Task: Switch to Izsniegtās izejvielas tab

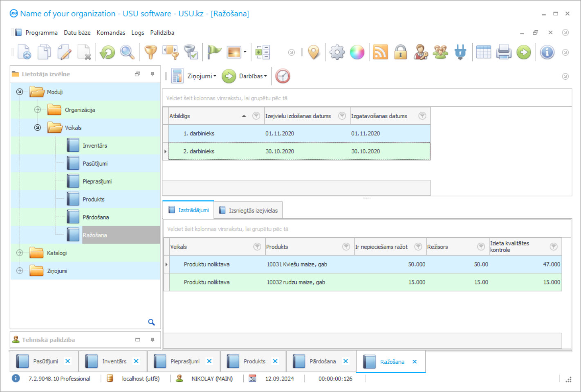Action: click(x=249, y=211)
